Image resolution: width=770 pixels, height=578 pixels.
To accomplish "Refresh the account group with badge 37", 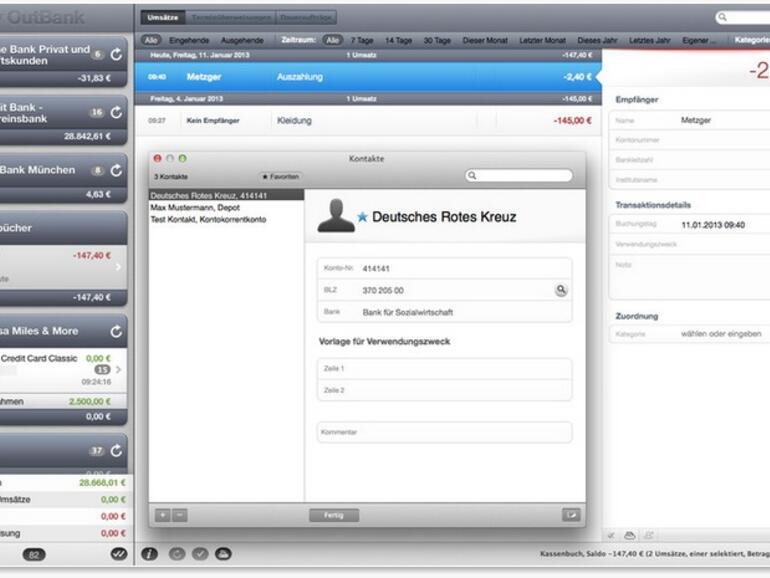I will (116, 450).
